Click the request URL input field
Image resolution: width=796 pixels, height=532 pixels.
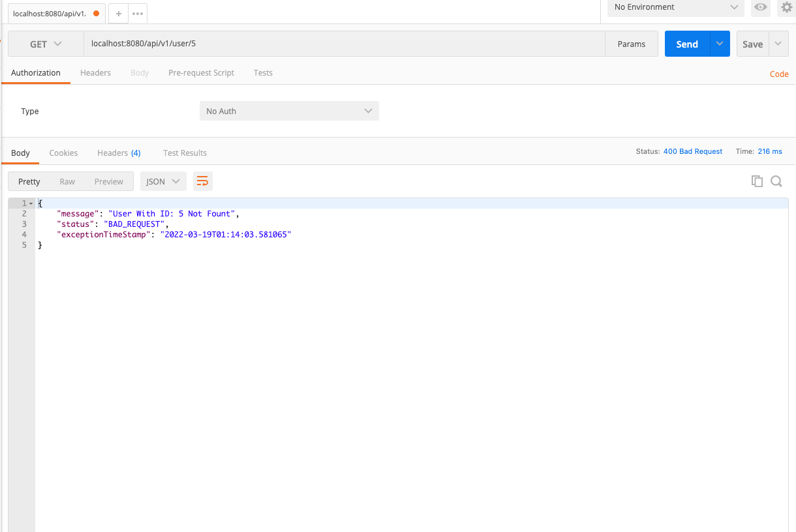pyautogui.click(x=344, y=44)
